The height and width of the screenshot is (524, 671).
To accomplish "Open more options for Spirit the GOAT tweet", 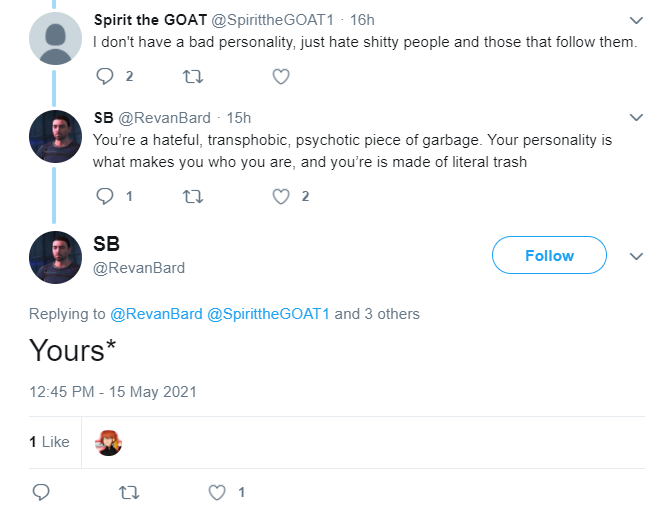I will [636, 20].
